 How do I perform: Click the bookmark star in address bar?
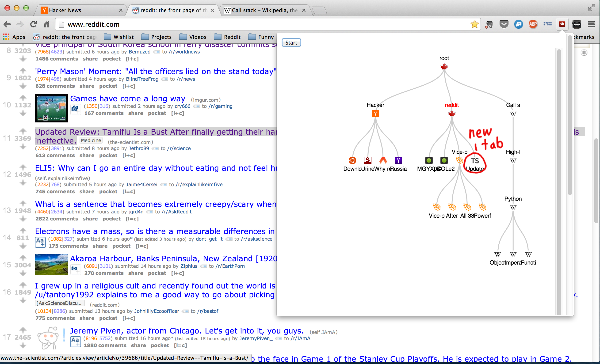[474, 24]
